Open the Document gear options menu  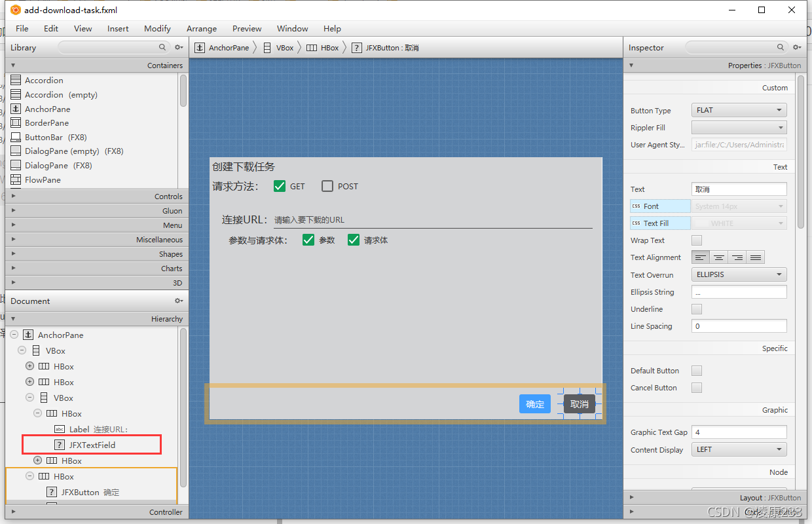pos(179,301)
